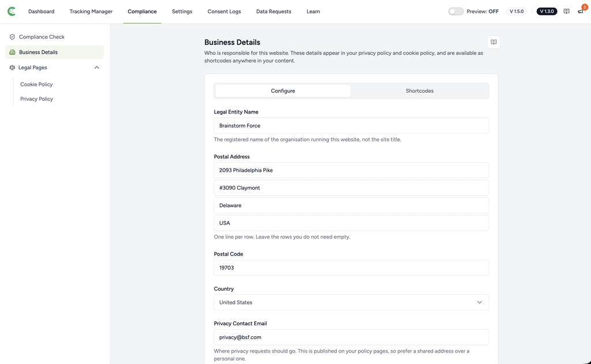Click the Postal Code field

point(351,268)
